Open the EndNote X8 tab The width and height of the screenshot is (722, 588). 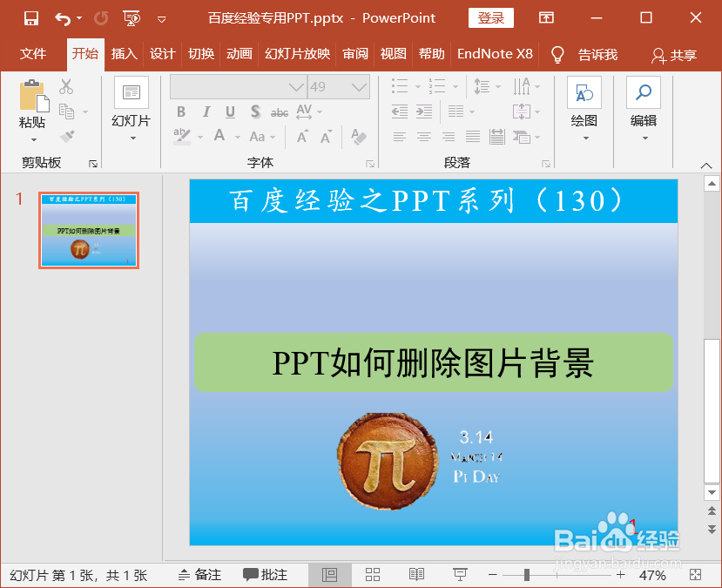pyautogui.click(x=495, y=54)
